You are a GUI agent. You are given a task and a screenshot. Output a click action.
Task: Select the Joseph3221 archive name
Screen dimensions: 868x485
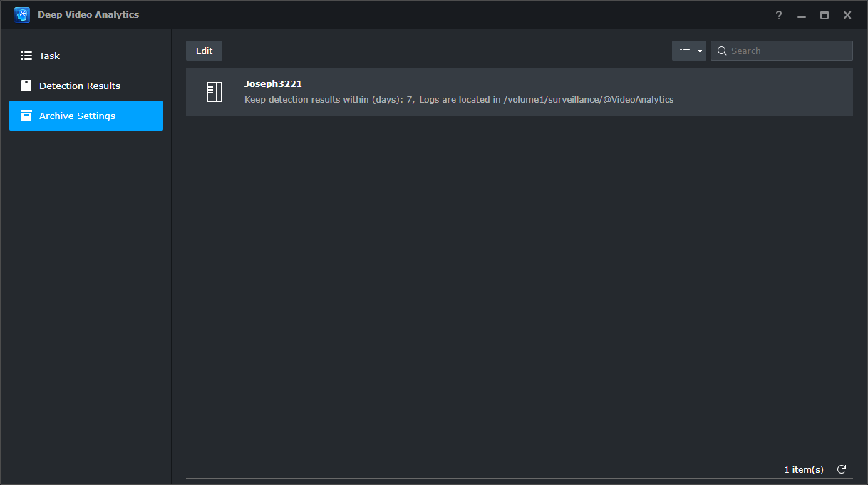(x=273, y=84)
